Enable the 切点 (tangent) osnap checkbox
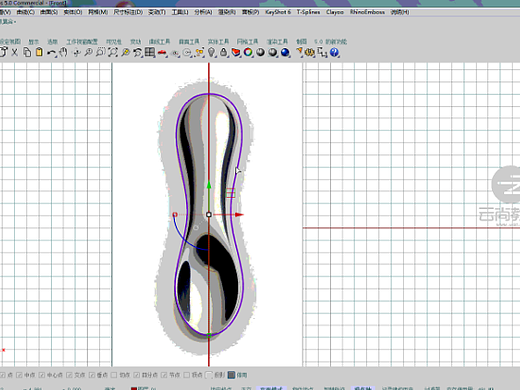Viewport: 520px width, 390px height. click(114, 375)
